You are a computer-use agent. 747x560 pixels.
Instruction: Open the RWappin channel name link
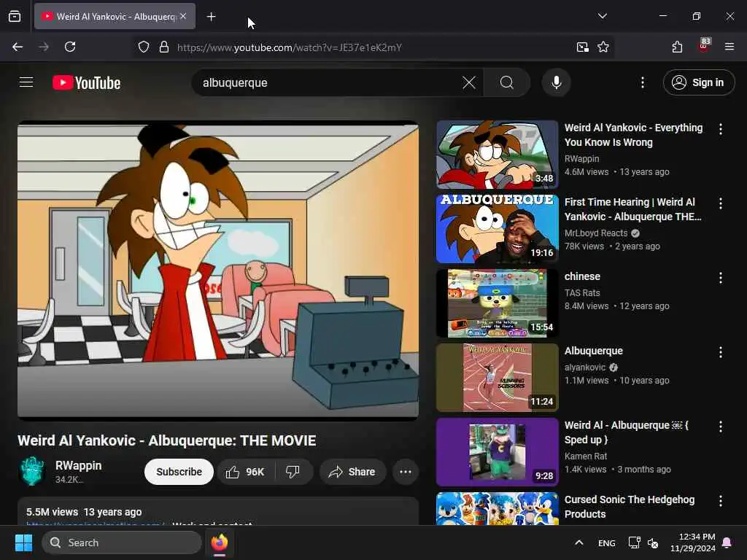(79, 465)
